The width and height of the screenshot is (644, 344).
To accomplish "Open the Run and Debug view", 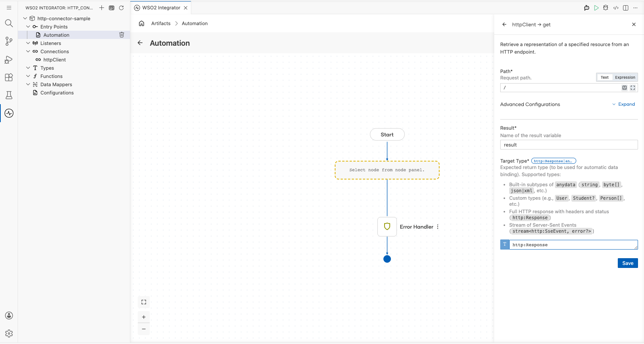I will (x=9, y=59).
